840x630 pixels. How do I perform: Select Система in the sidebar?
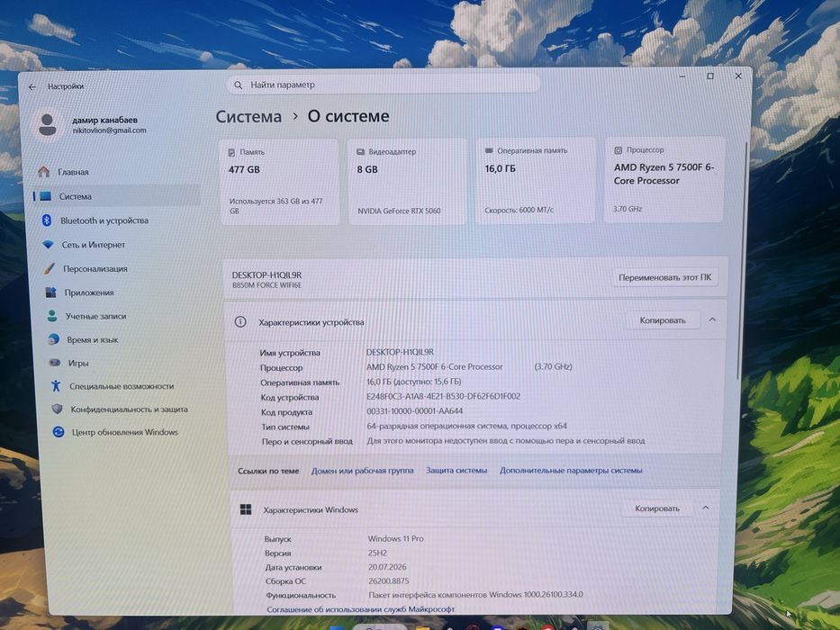coord(116,196)
